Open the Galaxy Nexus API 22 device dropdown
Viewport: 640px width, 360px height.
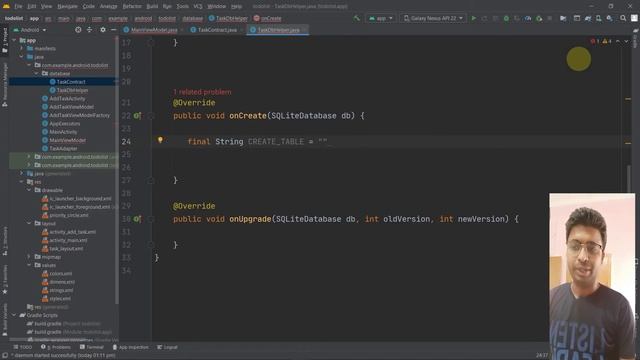tap(433, 18)
